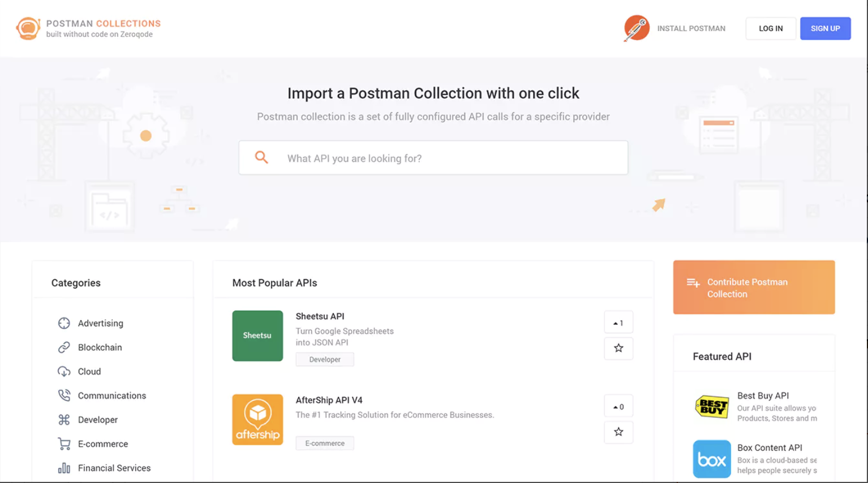Click the 'Featured API' heading
Image resolution: width=868 pixels, height=483 pixels.
[x=722, y=356]
